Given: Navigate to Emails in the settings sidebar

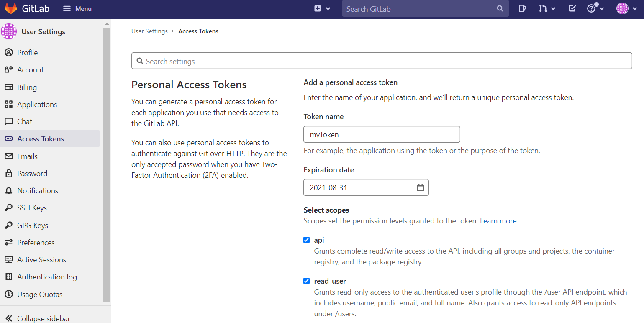Looking at the screenshot, I should pos(27,156).
